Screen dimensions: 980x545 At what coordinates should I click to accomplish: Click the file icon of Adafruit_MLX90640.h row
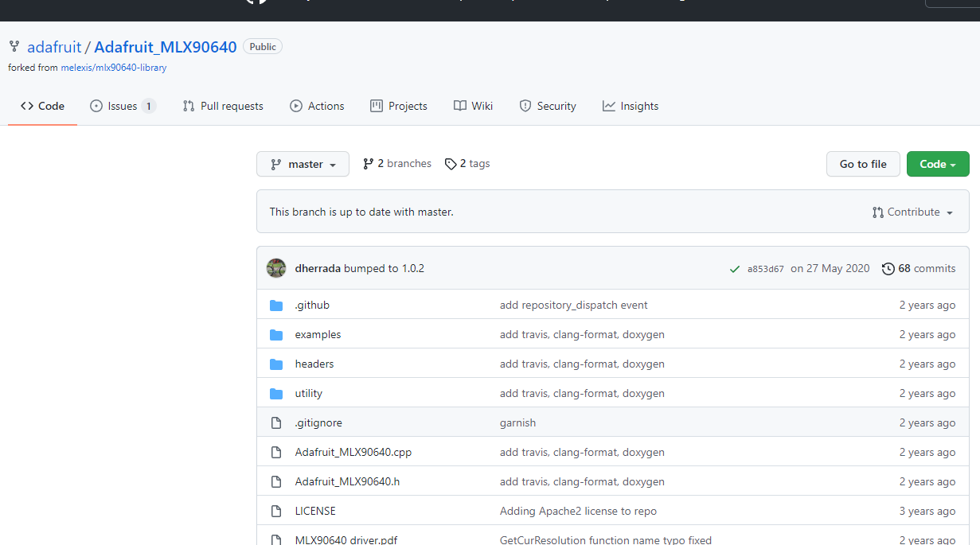coord(276,482)
